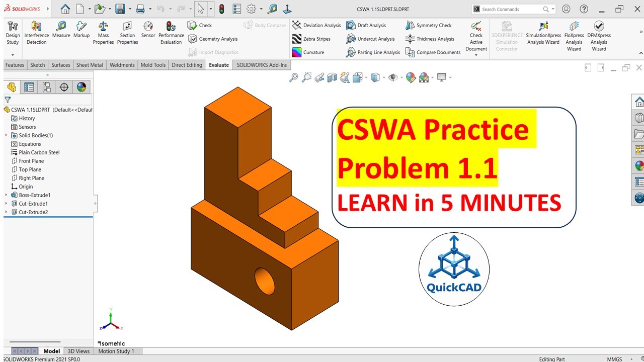Click the feature tree filter field
644x362 pixels.
[48, 100]
